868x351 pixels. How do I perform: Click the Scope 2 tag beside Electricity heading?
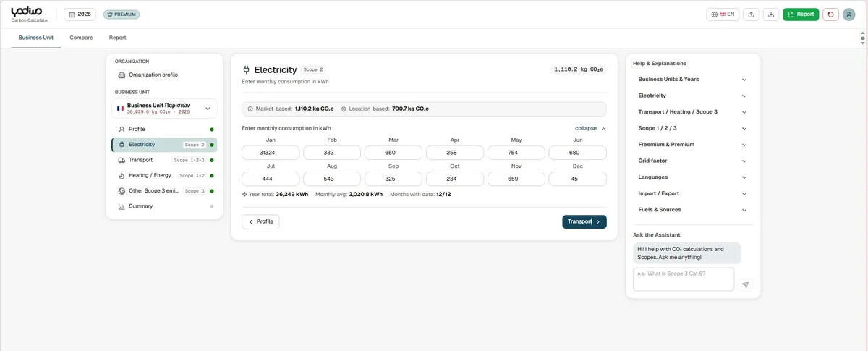[313, 70]
